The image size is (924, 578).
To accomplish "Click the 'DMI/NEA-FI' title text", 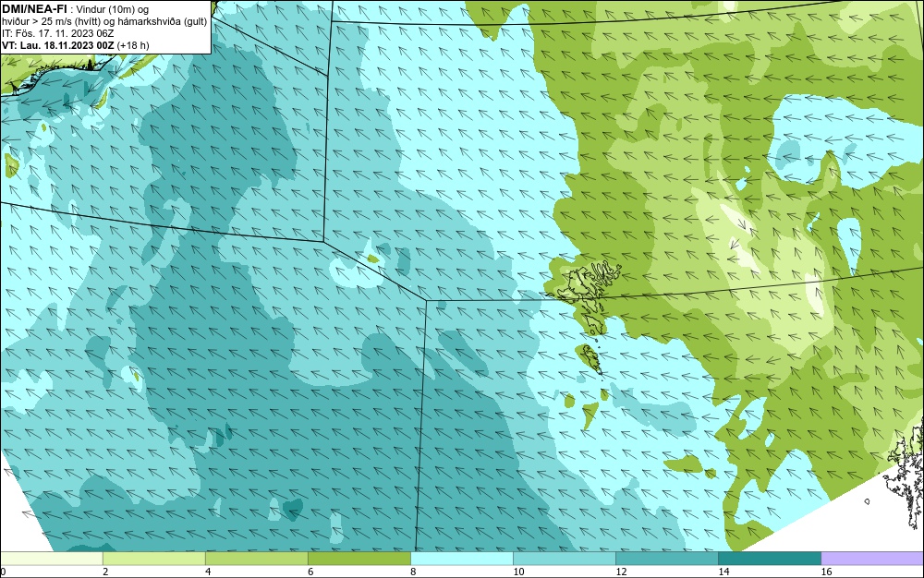I will (x=33, y=8).
